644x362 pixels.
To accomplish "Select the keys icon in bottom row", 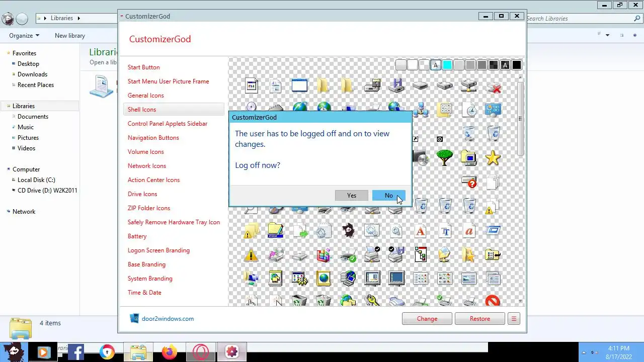I will [x=372, y=300].
